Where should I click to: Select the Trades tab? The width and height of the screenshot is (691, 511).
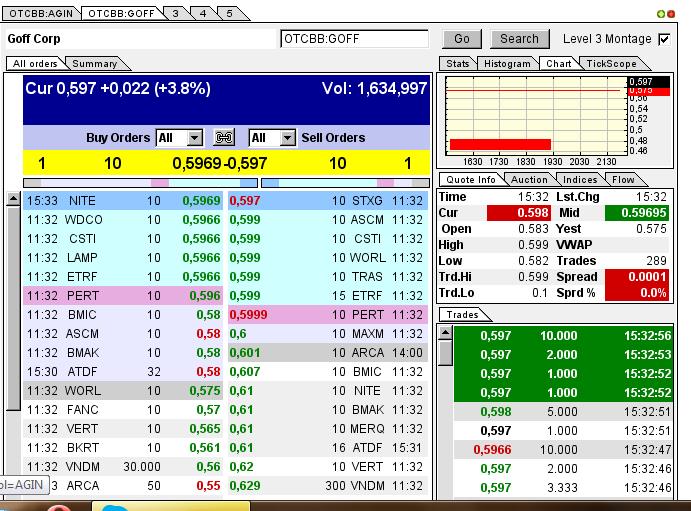pos(462,315)
